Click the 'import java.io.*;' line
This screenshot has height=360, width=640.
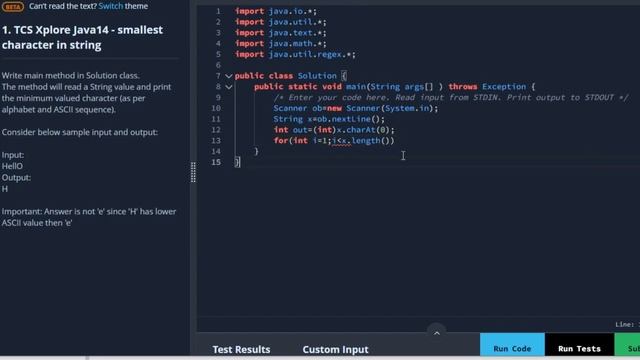point(276,11)
